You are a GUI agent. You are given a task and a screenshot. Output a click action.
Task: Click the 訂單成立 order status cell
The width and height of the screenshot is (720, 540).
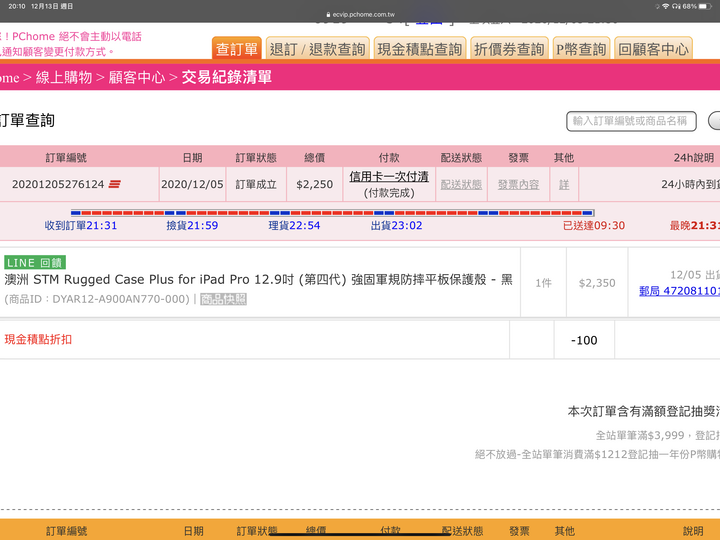pos(256,185)
